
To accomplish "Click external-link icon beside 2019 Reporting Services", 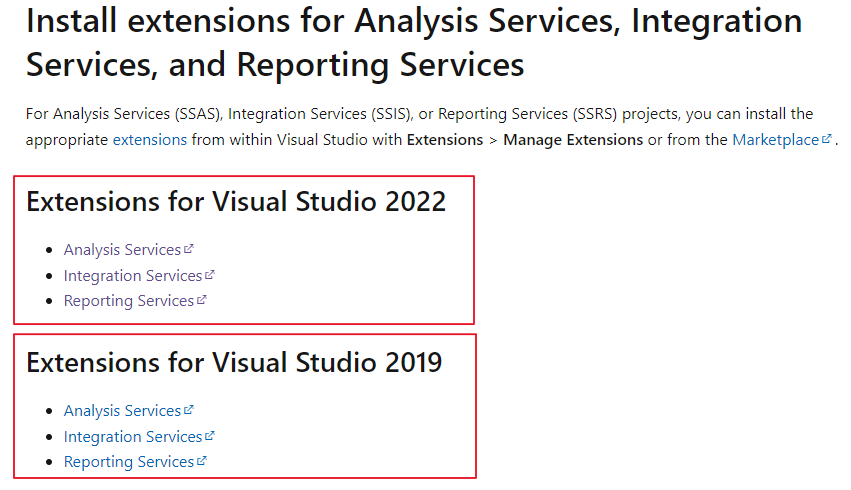I will pos(202,461).
